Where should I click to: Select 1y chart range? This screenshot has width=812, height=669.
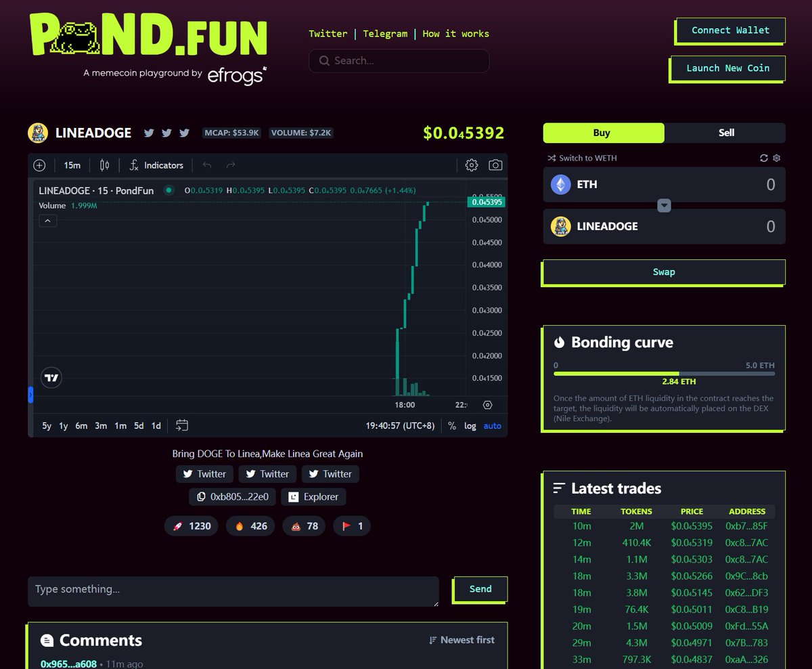(64, 426)
